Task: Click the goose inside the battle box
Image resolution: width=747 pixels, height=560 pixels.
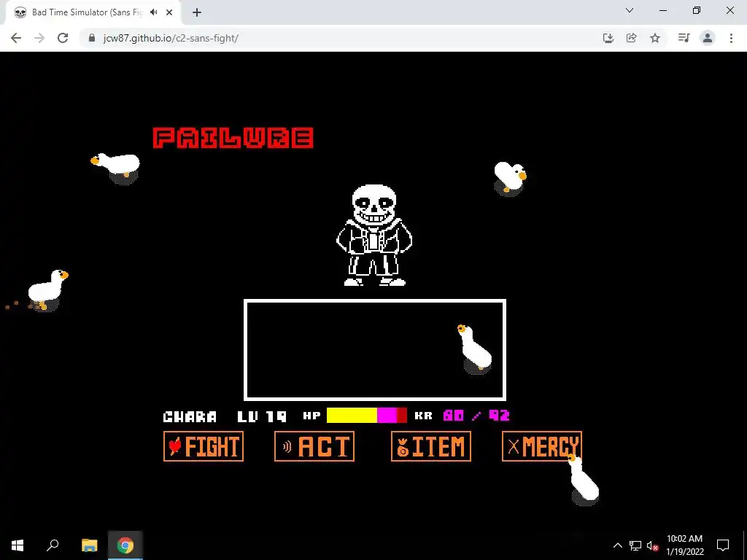Action: (x=474, y=349)
